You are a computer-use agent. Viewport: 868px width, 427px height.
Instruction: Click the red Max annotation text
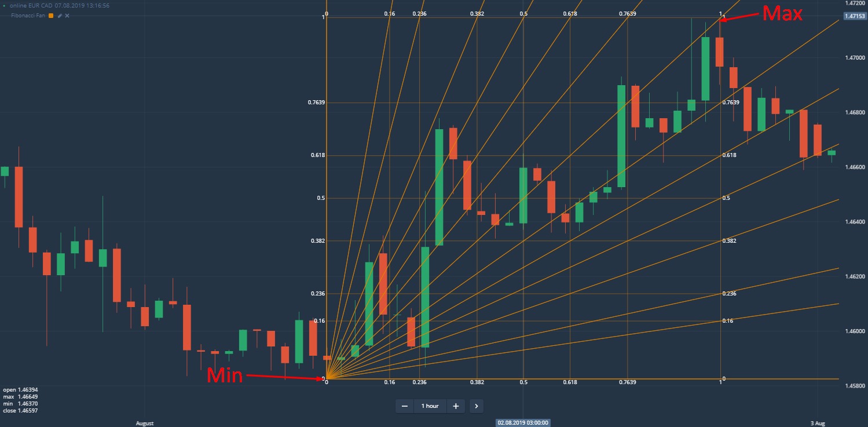[x=782, y=13]
